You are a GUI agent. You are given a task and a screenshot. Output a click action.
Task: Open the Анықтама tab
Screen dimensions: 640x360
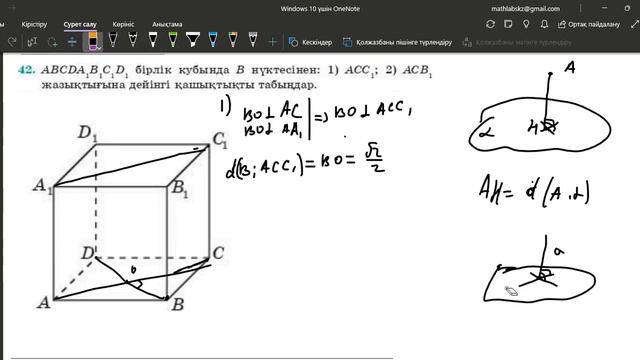click(167, 24)
